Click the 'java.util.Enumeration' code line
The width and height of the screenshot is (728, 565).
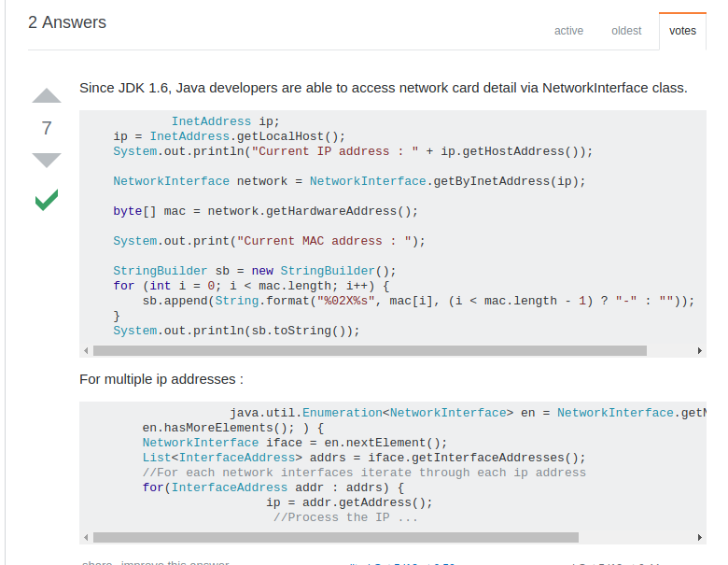(468, 413)
